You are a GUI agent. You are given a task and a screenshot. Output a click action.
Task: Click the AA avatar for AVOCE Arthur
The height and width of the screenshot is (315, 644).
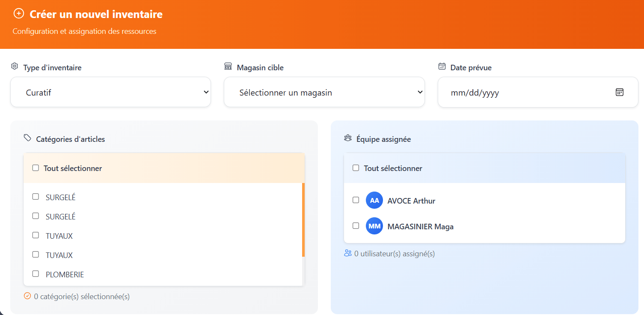(x=374, y=200)
